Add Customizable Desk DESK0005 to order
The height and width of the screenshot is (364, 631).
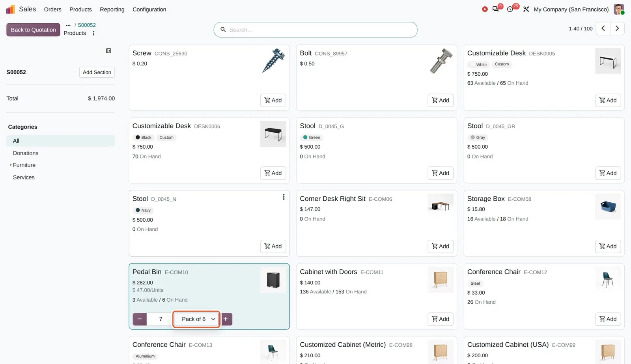pyautogui.click(x=608, y=100)
